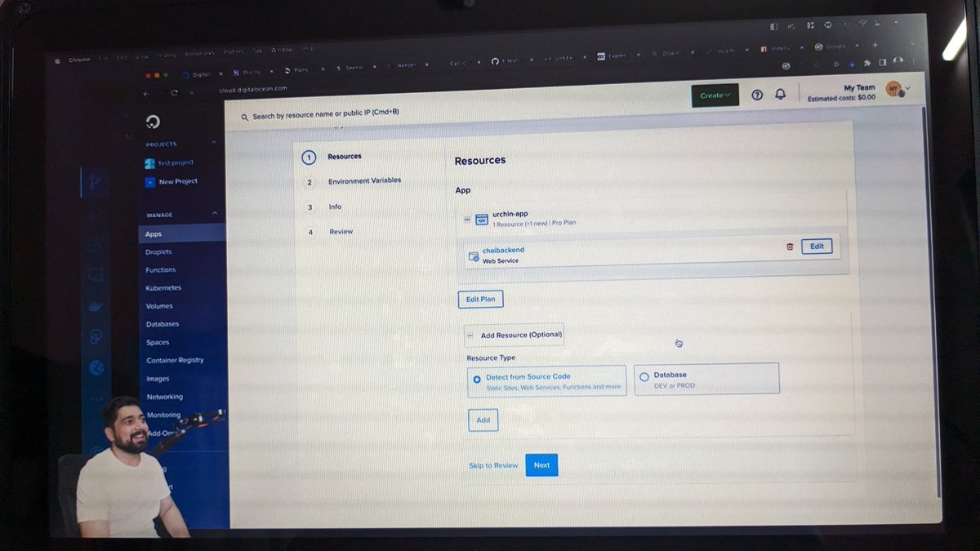980x551 pixels.
Task: Collapse the MANAGE section
Action: [x=213, y=214]
